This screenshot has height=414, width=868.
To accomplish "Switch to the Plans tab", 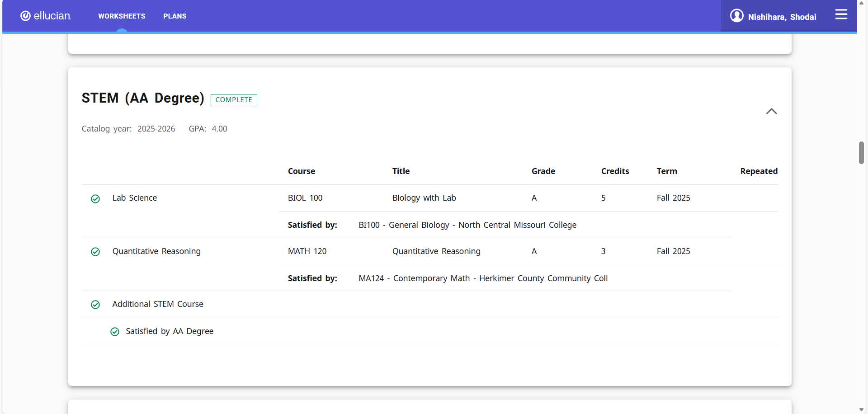I will coord(175,16).
